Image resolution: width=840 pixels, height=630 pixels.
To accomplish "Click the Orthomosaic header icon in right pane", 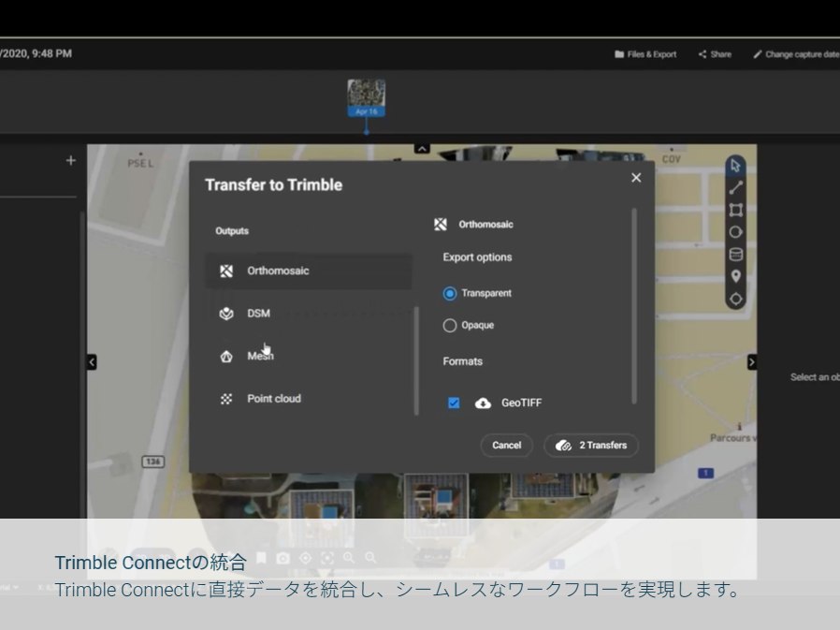I will coord(441,224).
